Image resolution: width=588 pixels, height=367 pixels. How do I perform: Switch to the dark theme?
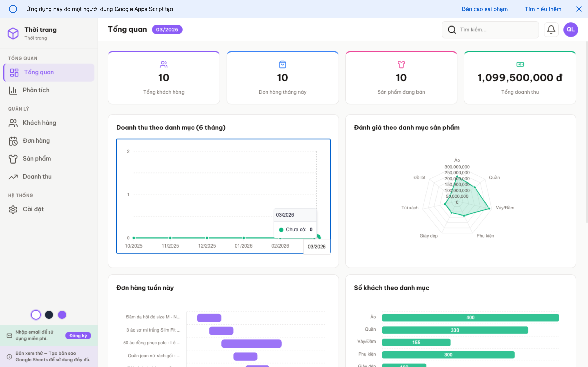pyautogui.click(x=49, y=315)
